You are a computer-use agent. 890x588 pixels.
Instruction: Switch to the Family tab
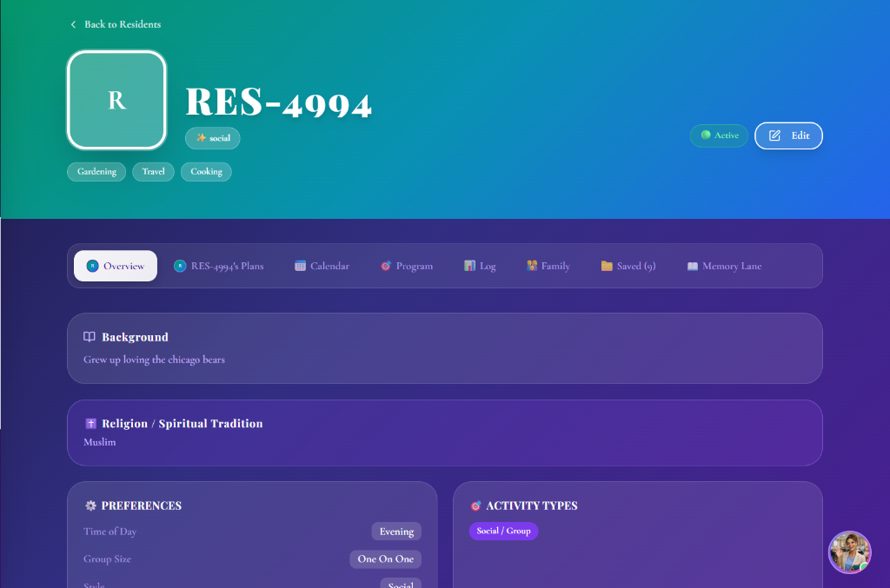[x=548, y=266]
